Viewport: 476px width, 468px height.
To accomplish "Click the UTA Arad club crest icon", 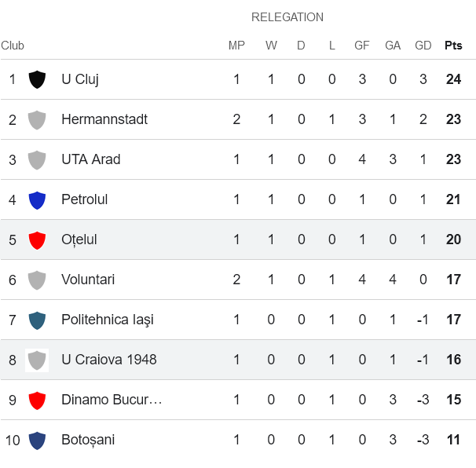I will tap(37, 159).
